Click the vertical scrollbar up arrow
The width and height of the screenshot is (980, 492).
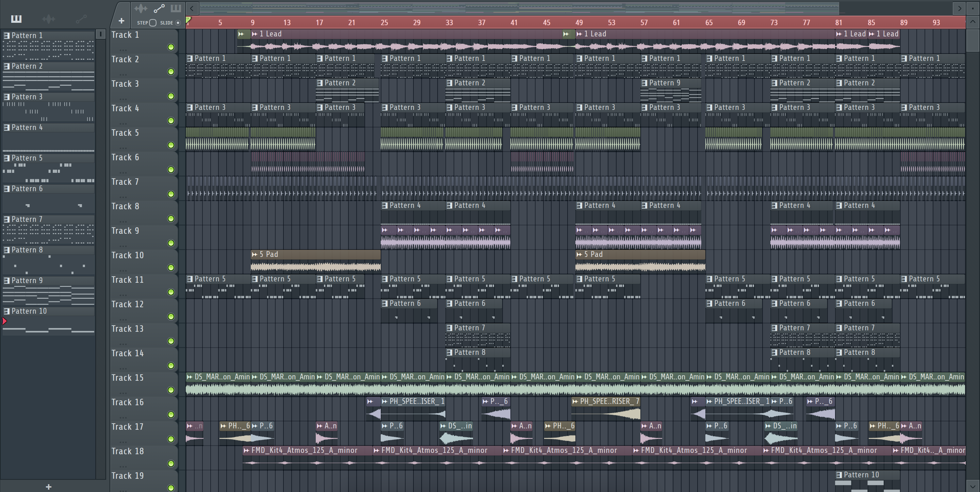coord(973,22)
